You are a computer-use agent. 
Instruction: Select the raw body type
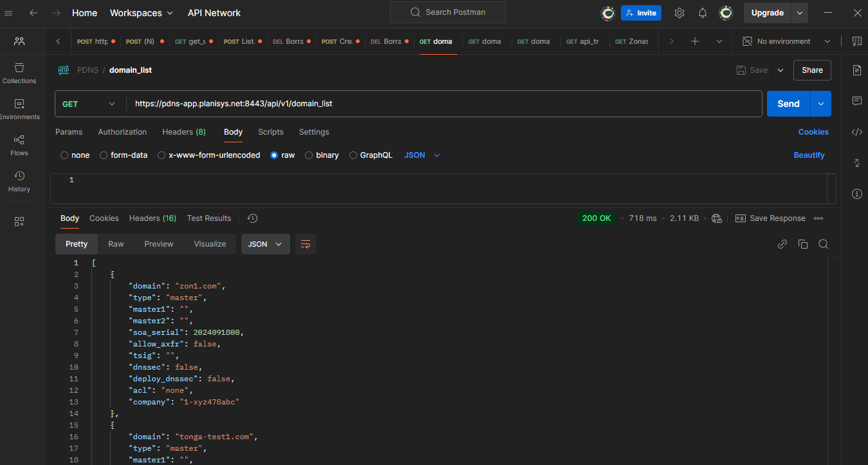pyautogui.click(x=275, y=155)
